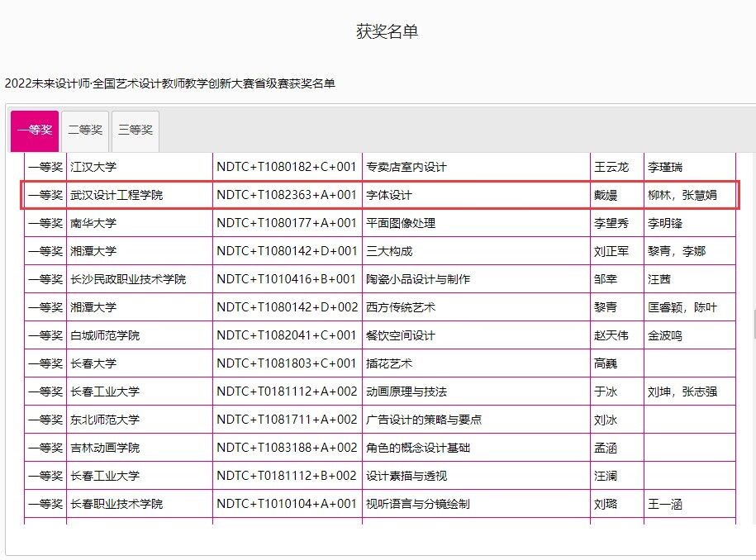Click the 获奖名单 page heading
756x560 pixels.
(387, 31)
